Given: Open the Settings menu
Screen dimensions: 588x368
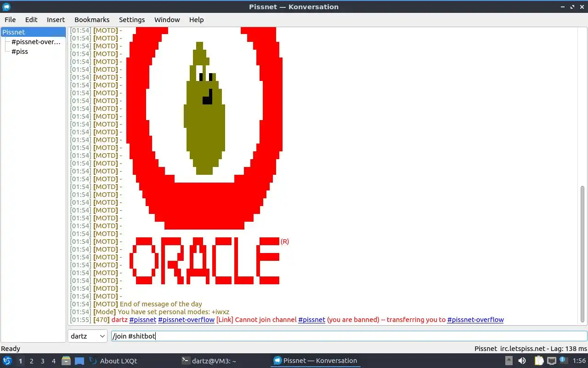Looking at the screenshot, I should (132, 20).
